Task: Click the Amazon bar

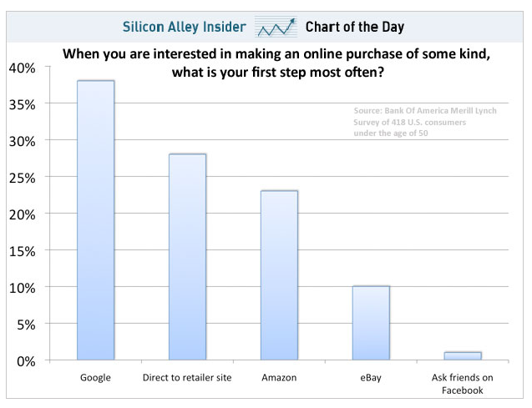Action: pos(279,275)
